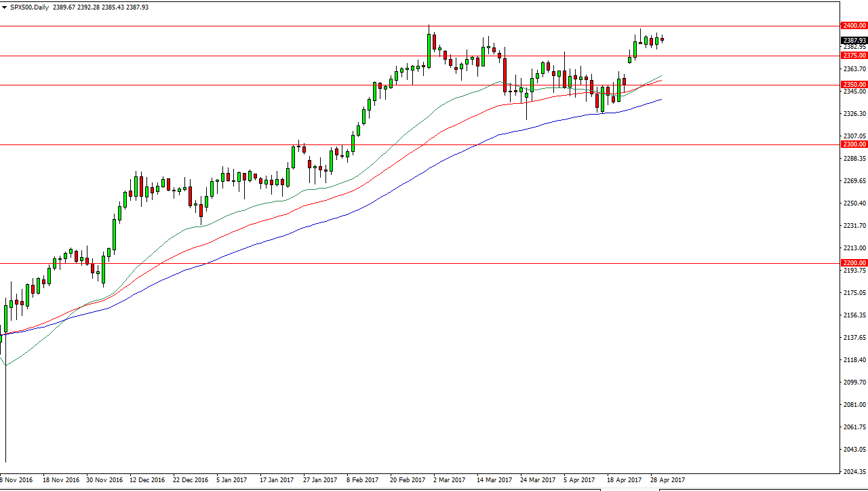This screenshot has height=491, width=868.
Task: Click the black current price label 2387.93
Action: (x=854, y=40)
